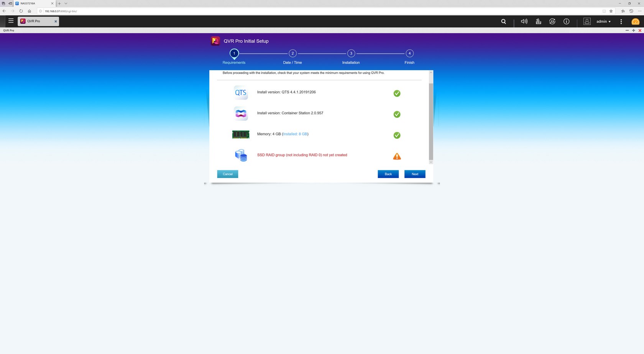Viewport: 644px width, 354px height.
Task: Click the Back button
Action: 388,174
